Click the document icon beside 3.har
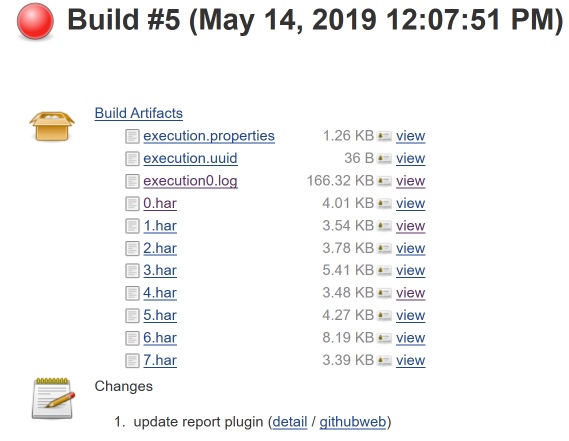This screenshot has width=569, height=441. point(132,271)
